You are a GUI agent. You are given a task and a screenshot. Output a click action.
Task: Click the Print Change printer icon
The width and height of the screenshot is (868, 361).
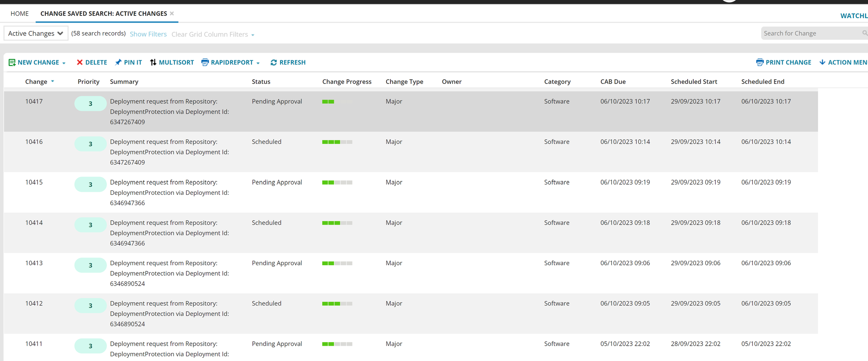[x=760, y=62]
